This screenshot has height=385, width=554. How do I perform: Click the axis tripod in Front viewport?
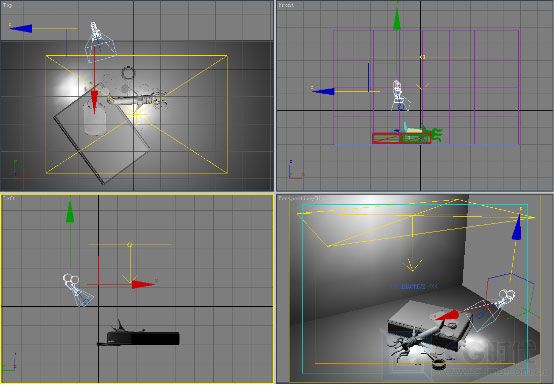(295, 170)
